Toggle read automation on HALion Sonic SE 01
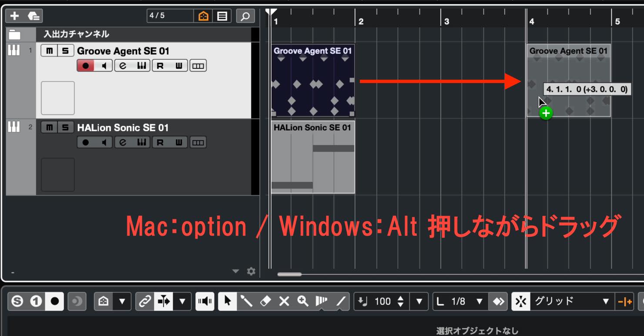The image size is (644, 336). 161,142
